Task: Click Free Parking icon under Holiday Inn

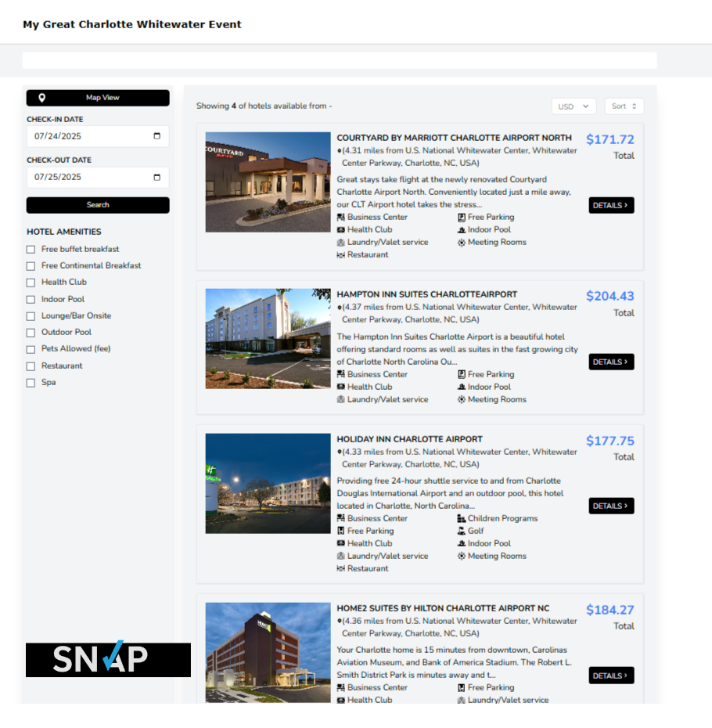Action: coord(340,531)
